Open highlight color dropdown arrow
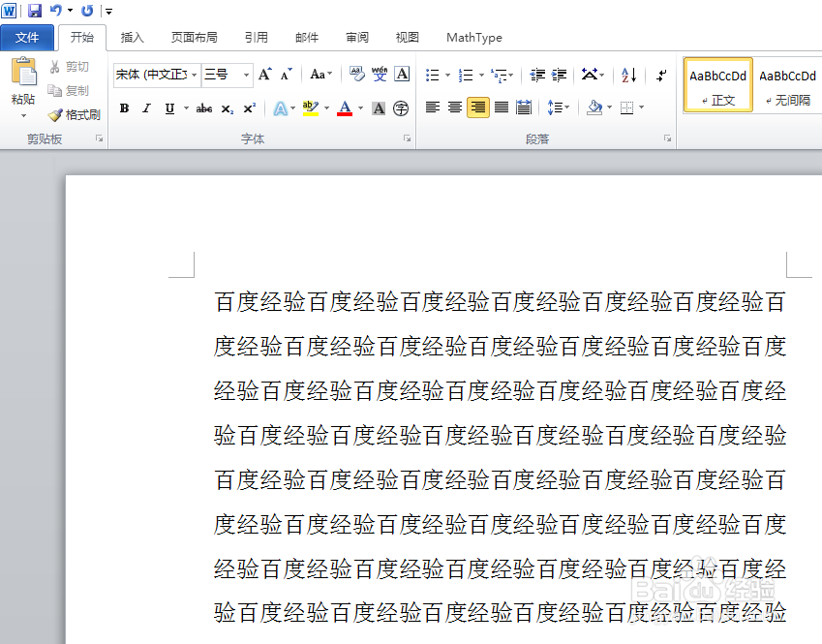The width and height of the screenshot is (822, 644). (326, 108)
